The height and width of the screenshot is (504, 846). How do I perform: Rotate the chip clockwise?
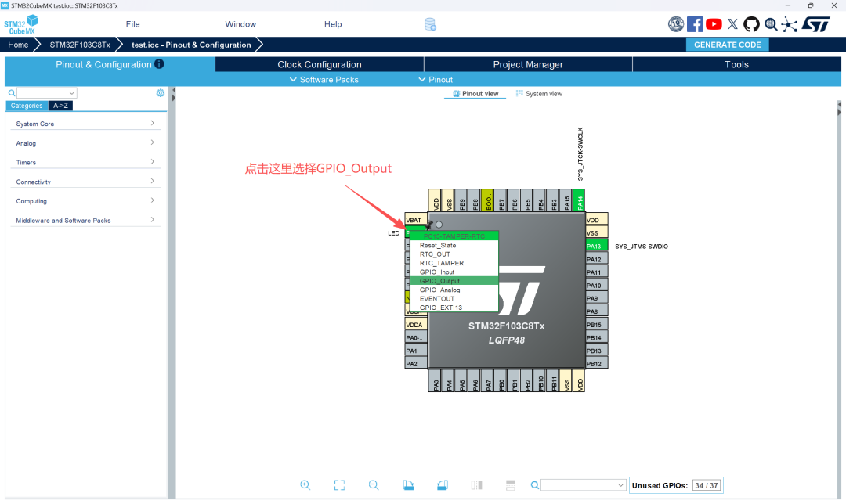coord(408,484)
